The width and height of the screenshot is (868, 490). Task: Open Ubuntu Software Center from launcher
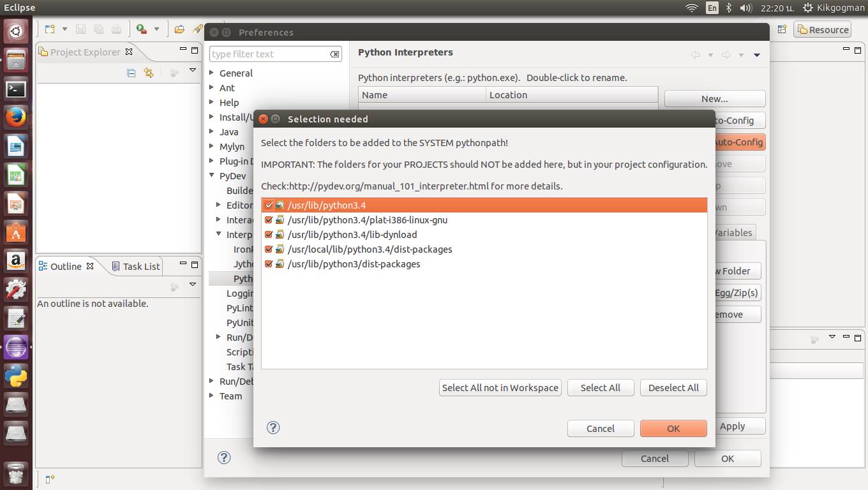[x=16, y=234]
